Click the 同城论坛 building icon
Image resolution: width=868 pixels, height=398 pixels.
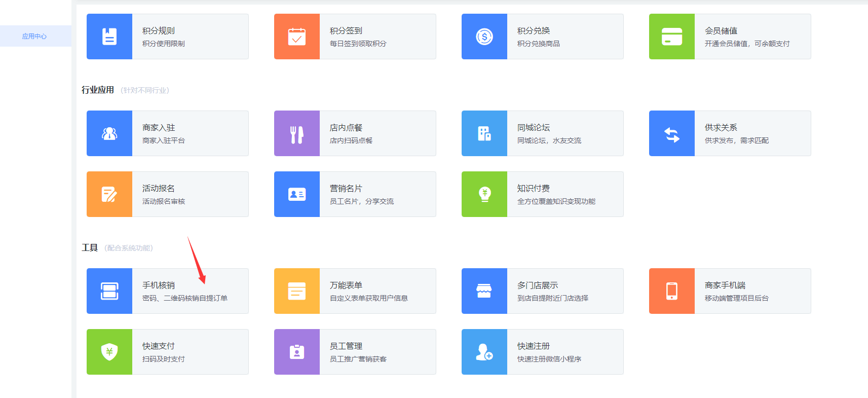point(484,133)
